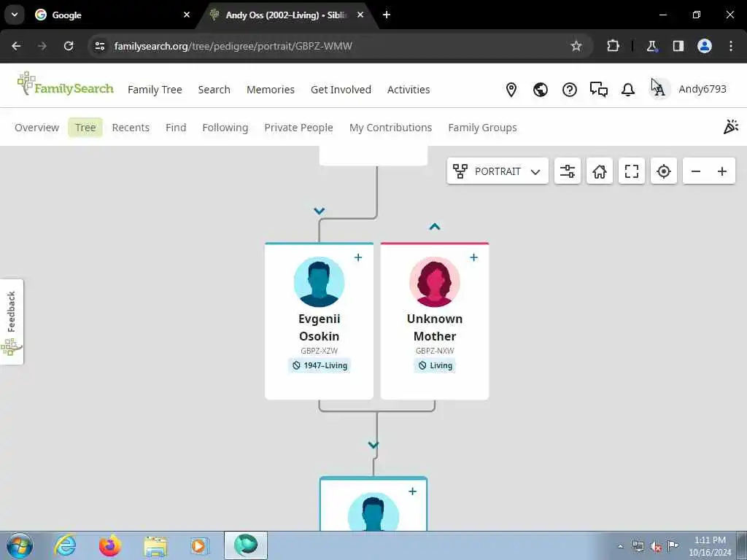Select the Tree tab

(x=85, y=128)
